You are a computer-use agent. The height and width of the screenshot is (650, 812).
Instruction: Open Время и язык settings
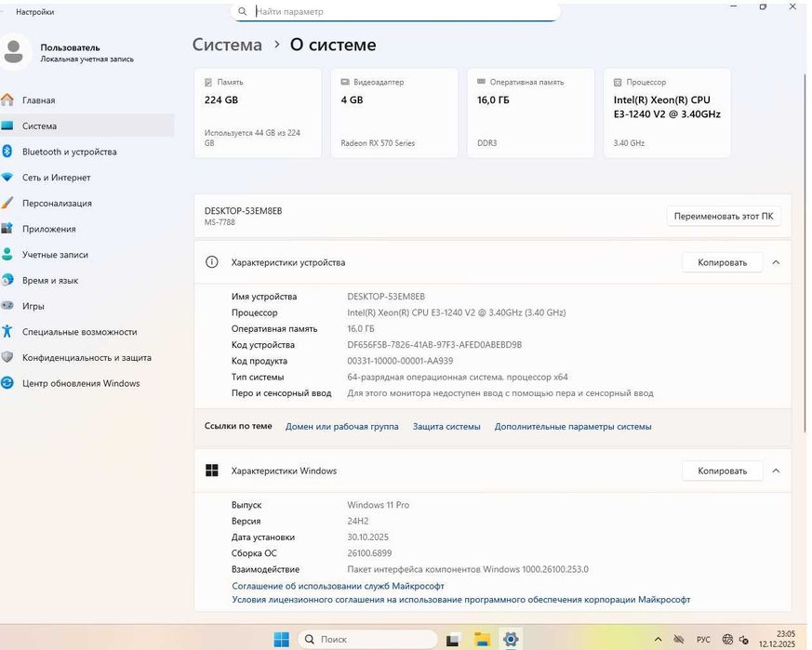tap(87, 280)
